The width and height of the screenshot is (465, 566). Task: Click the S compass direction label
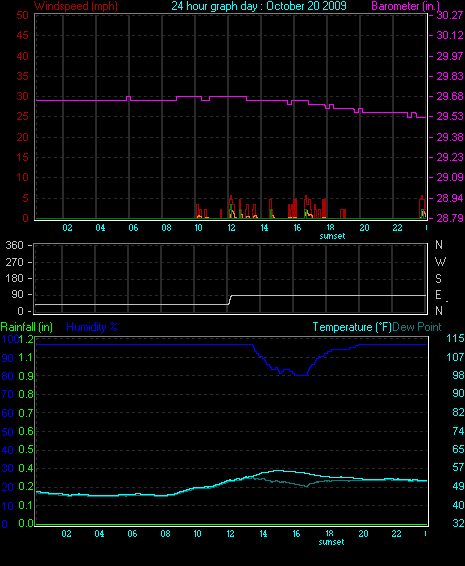coord(438,278)
